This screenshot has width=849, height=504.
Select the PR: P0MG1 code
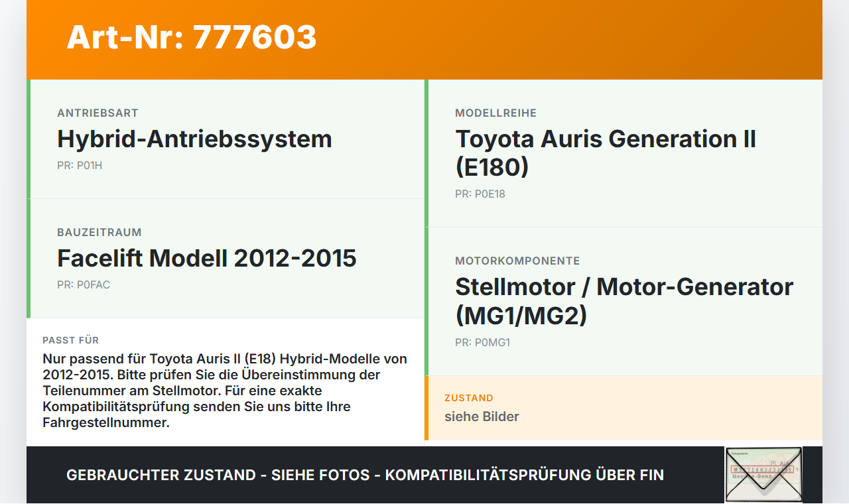coord(482,343)
